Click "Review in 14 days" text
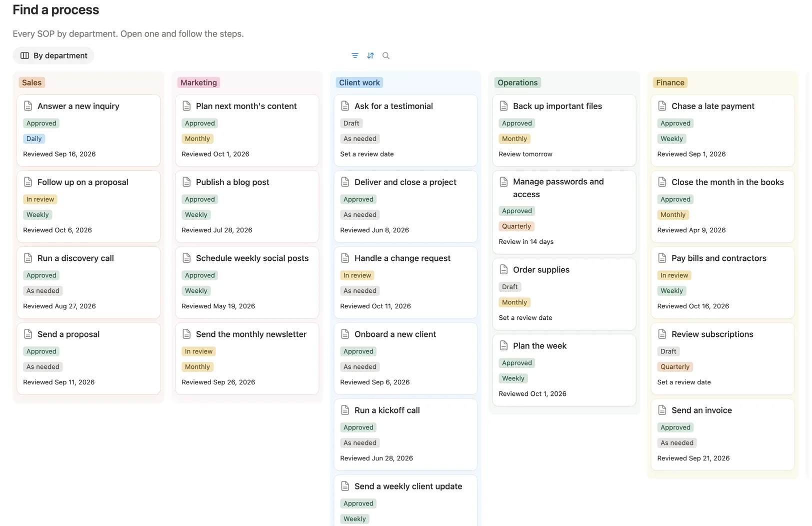812x526 pixels. click(x=526, y=242)
